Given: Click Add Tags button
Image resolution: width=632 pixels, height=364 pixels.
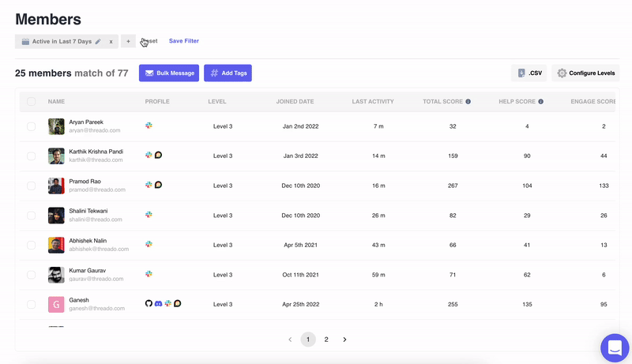Looking at the screenshot, I should coord(228,73).
